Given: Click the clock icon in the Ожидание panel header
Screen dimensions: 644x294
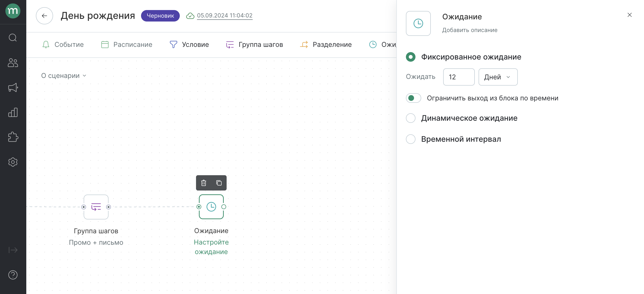Looking at the screenshot, I should coord(418,23).
